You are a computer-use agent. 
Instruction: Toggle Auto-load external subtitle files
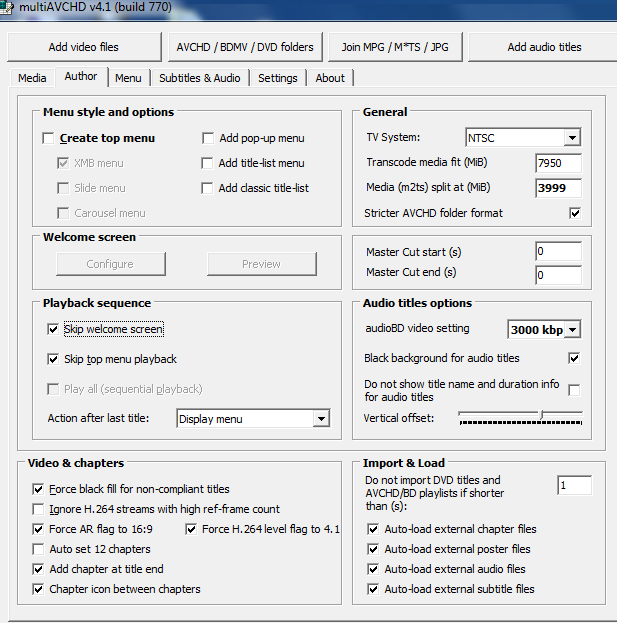click(x=373, y=589)
